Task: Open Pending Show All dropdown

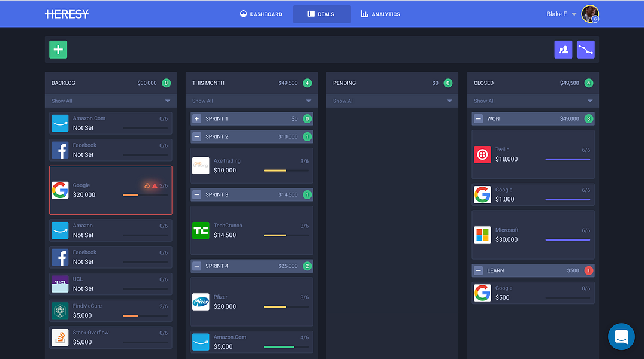Action: click(x=392, y=101)
